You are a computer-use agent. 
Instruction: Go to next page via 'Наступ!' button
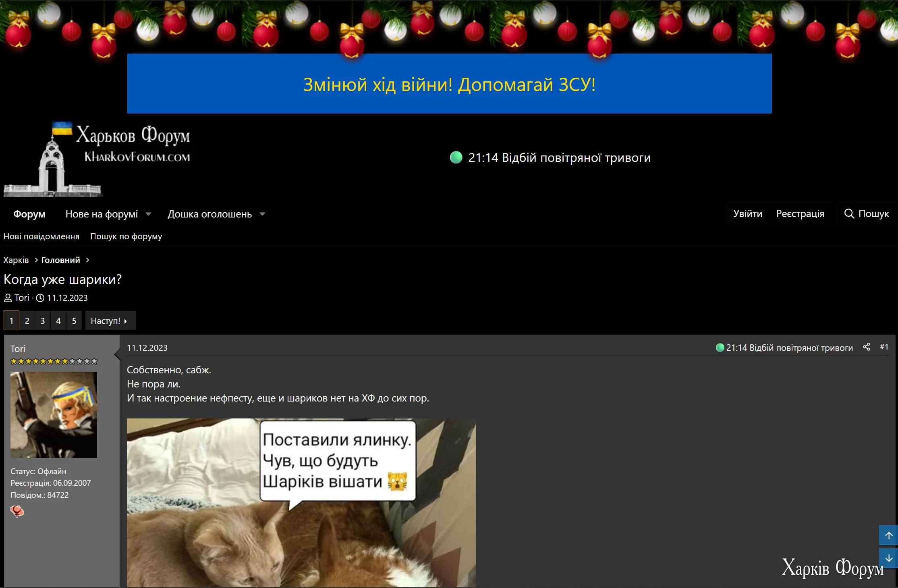click(x=110, y=321)
